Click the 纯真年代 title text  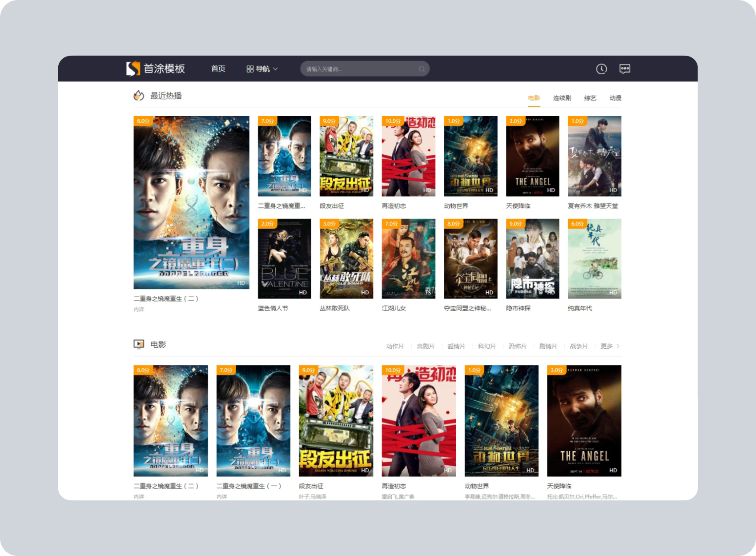580,308
